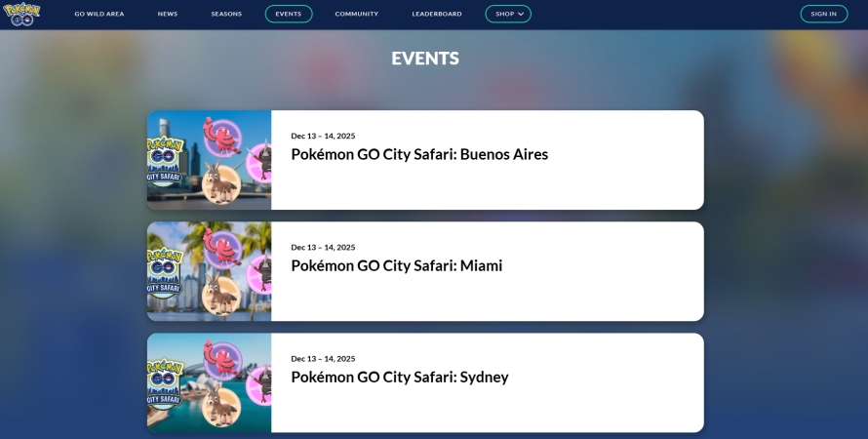Click the Pokémon GO City Safari: Buenos Aires title

pyautogui.click(x=419, y=154)
